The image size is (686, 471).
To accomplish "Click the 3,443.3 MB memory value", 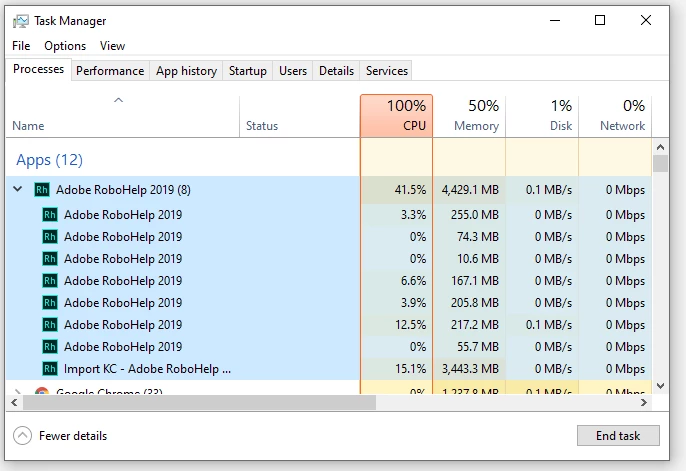I will point(470,369).
